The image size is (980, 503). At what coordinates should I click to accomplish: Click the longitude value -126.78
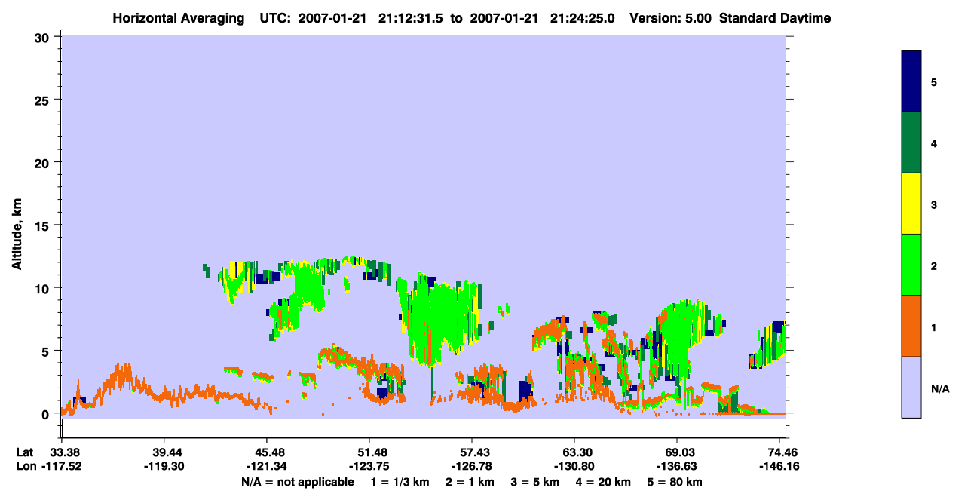471,467
